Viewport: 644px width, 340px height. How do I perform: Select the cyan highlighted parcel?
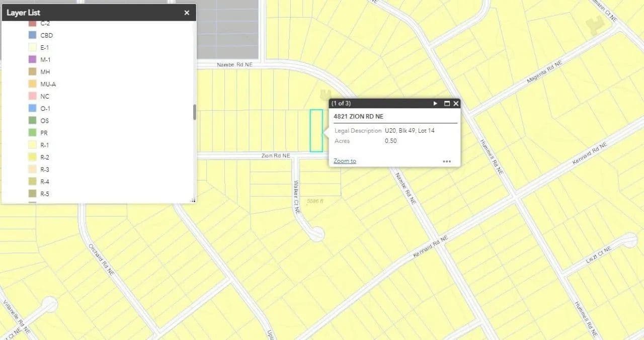pos(316,130)
